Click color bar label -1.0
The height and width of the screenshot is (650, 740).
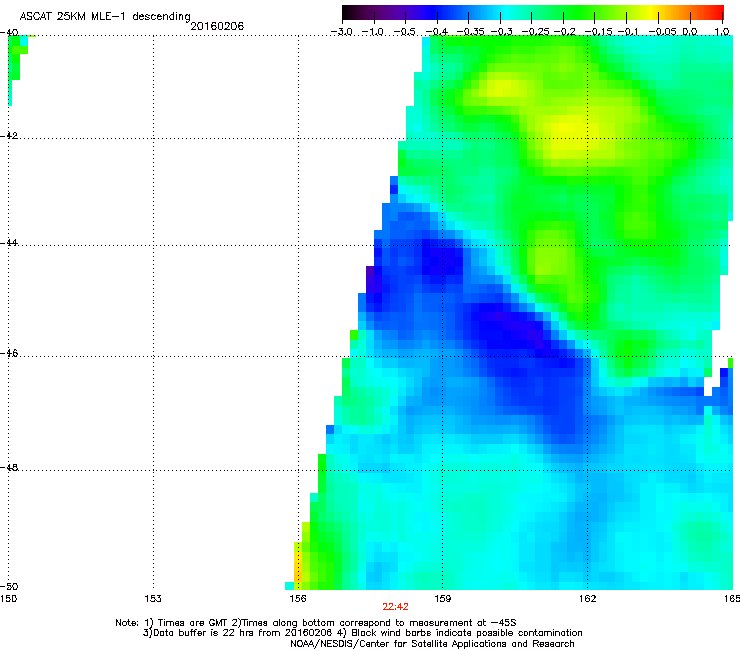click(x=373, y=32)
